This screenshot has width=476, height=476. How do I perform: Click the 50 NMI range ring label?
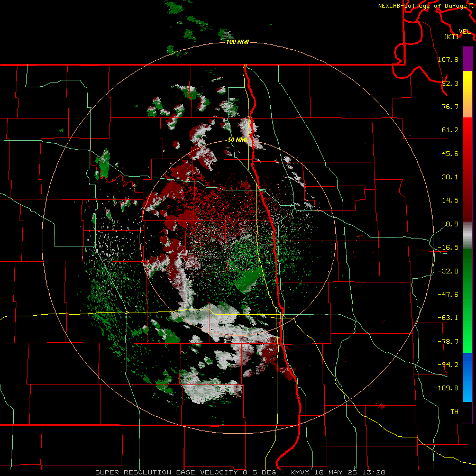click(x=237, y=140)
